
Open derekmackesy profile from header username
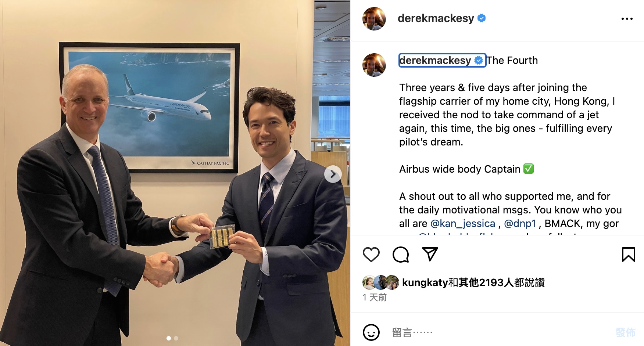pos(436,18)
